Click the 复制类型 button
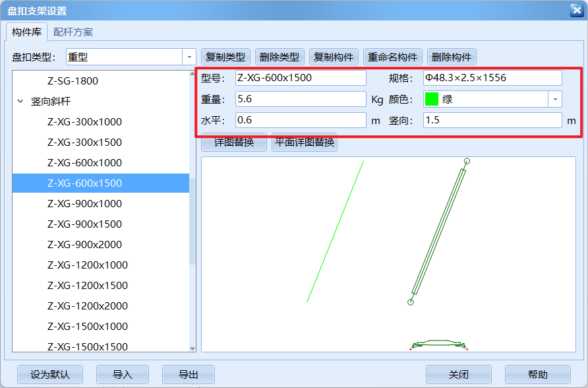 pyautogui.click(x=225, y=57)
